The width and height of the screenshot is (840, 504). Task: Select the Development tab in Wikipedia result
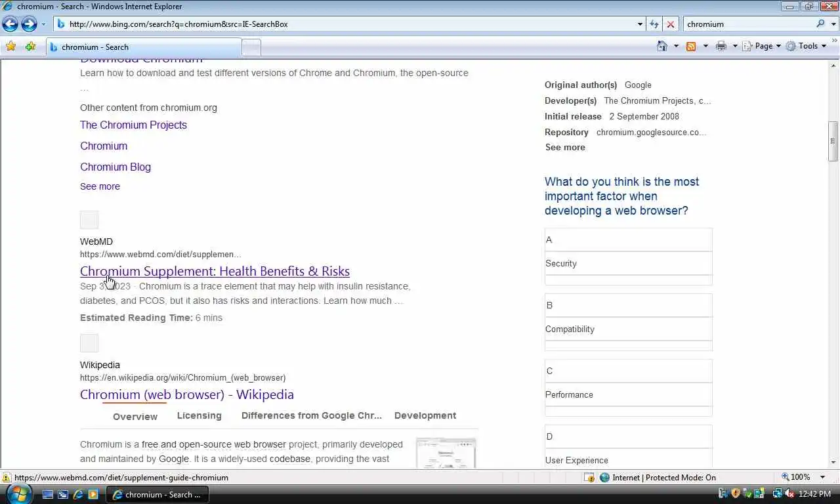(x=425, y=415)
